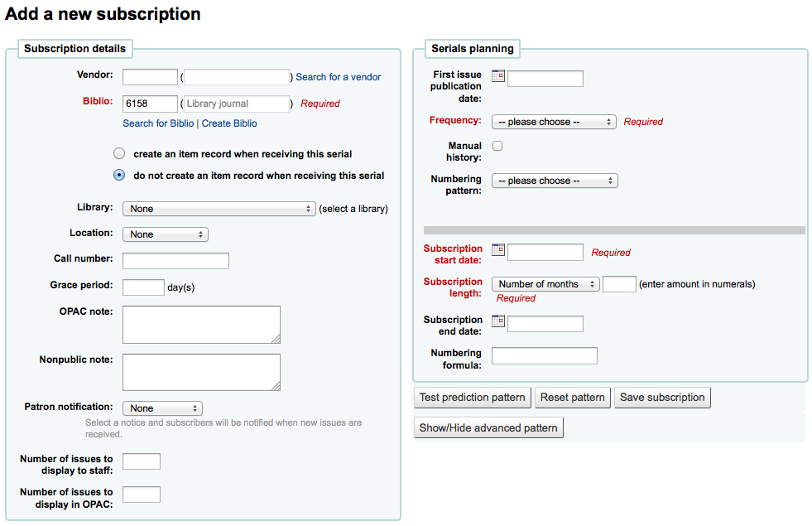This screenshot has width=812, height=526.
Task: Open the Location dropdown
Action: coord(166,234)
